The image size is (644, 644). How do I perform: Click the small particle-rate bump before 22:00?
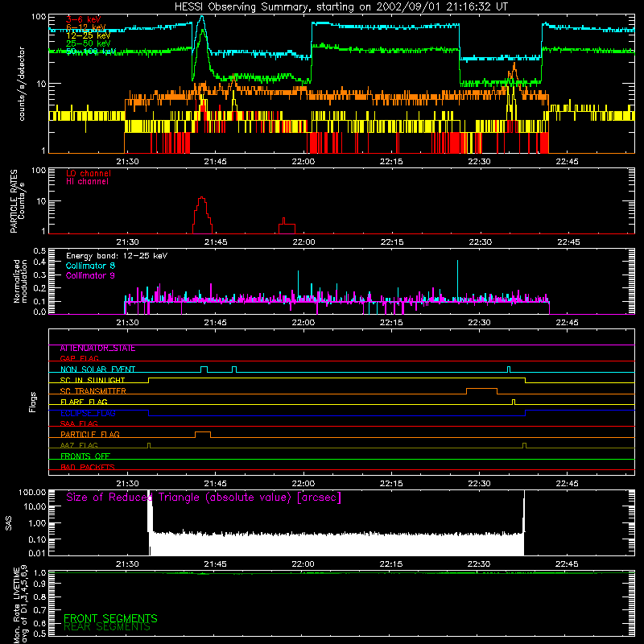point(287,226)
